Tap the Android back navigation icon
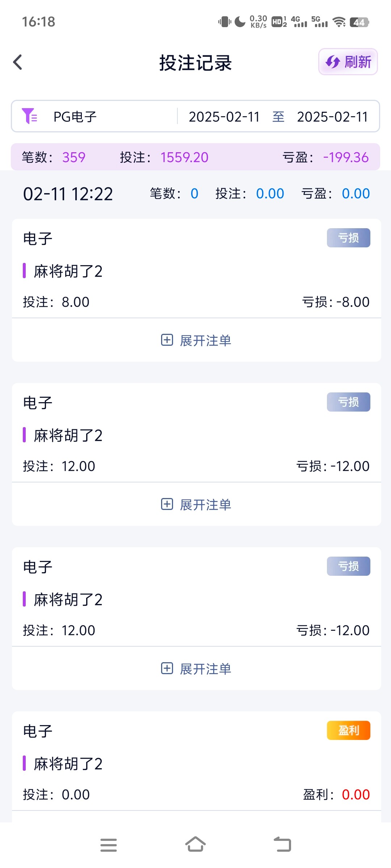 (282, 845)
